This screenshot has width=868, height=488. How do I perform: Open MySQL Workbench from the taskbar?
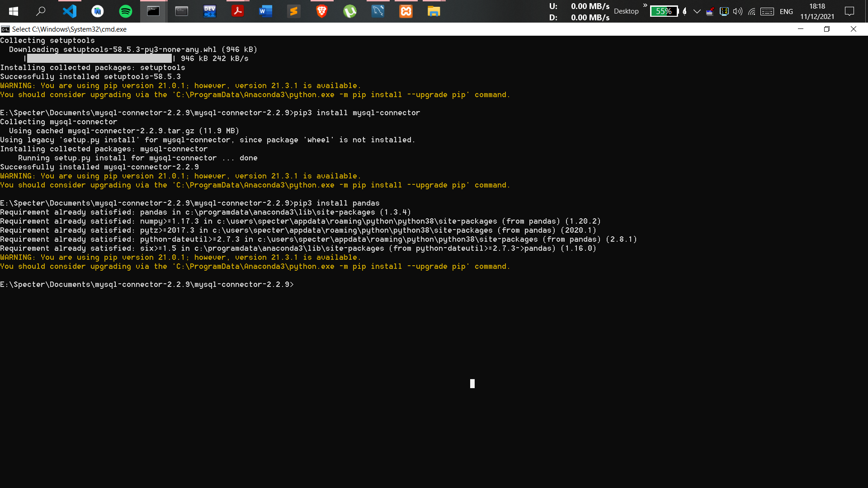tap(378, 11)
